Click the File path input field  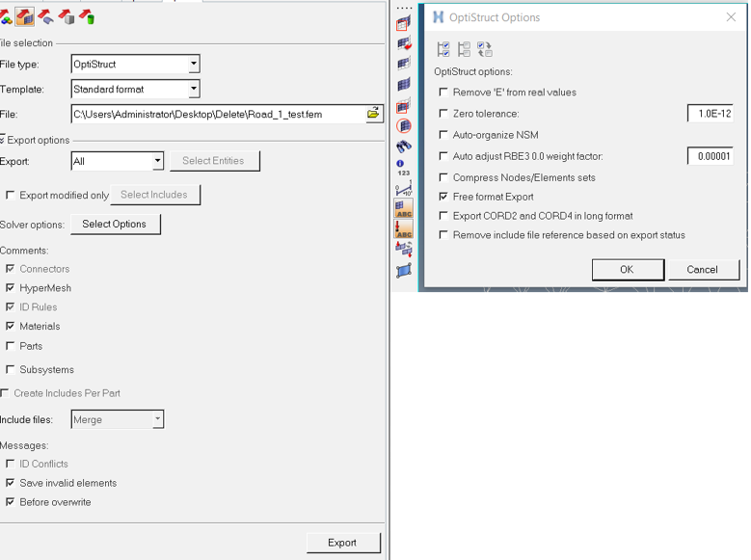click(x=219, y=114)
